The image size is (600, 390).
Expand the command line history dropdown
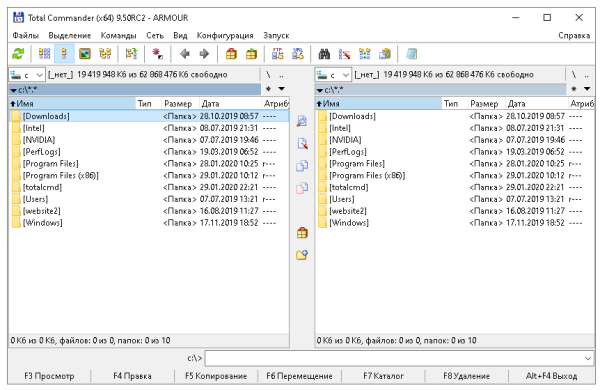[x=588, y=358]
